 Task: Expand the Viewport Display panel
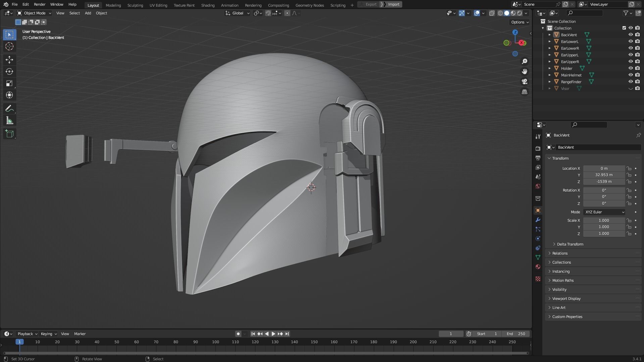566,299
